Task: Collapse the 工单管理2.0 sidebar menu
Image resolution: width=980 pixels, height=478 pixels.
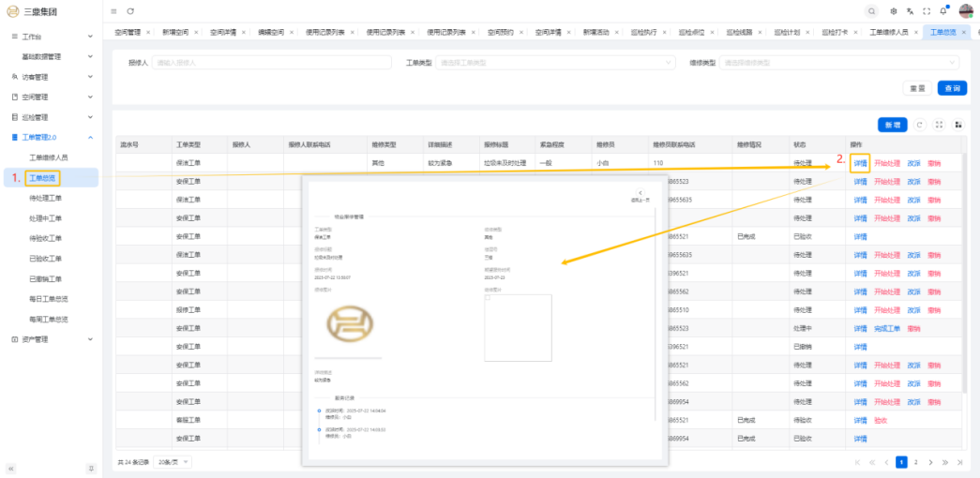Action: click(x=52, y=137)
